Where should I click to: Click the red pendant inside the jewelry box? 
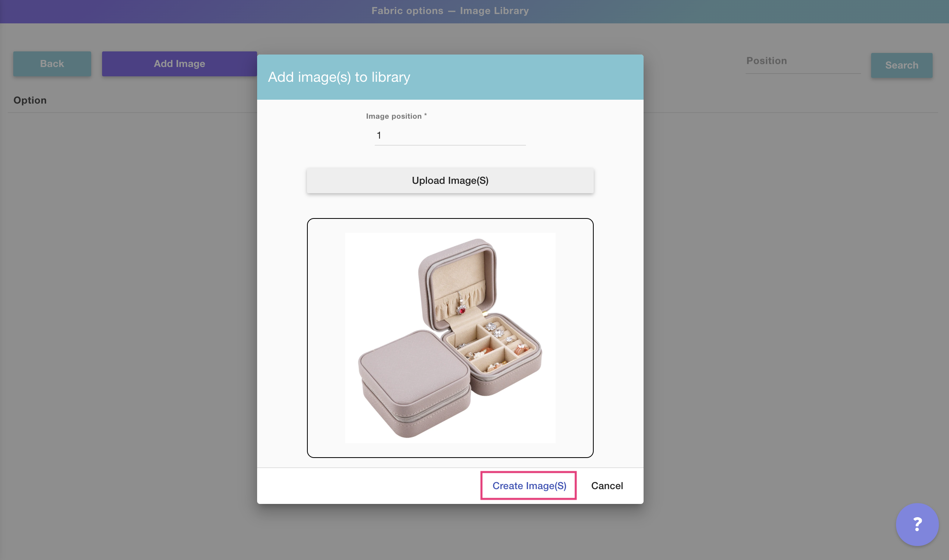coord(462,310)
